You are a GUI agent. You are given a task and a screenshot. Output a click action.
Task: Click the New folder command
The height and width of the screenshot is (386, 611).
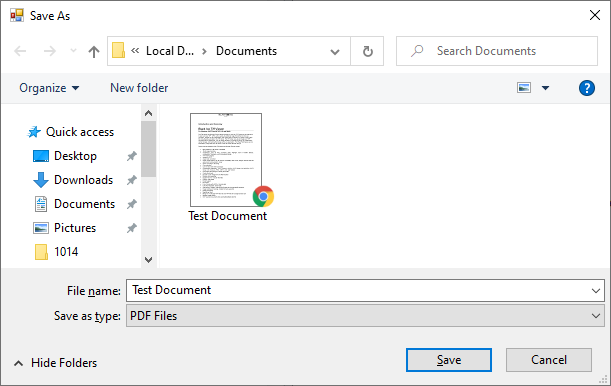[x=139, y=88]
